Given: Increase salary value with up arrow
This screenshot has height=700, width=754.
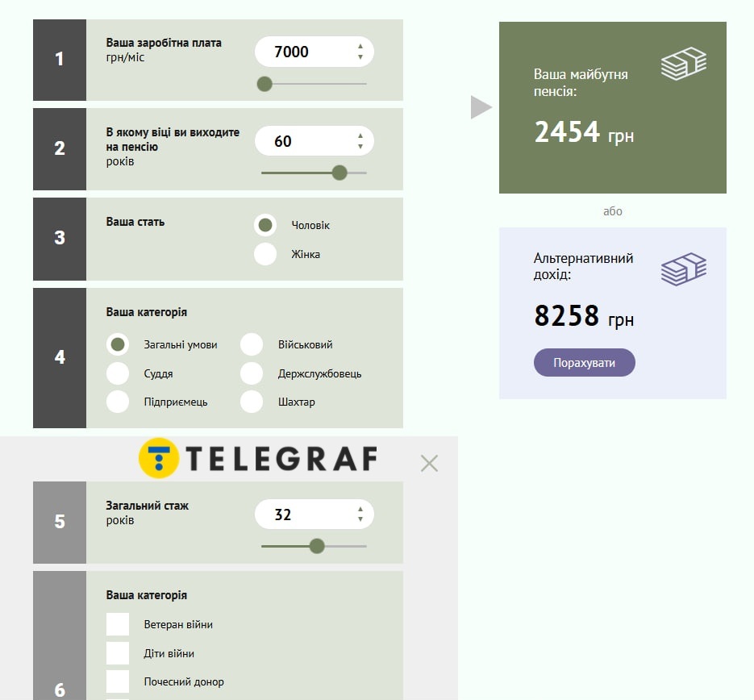Looking at the screenshot, I should pos(360,46).
